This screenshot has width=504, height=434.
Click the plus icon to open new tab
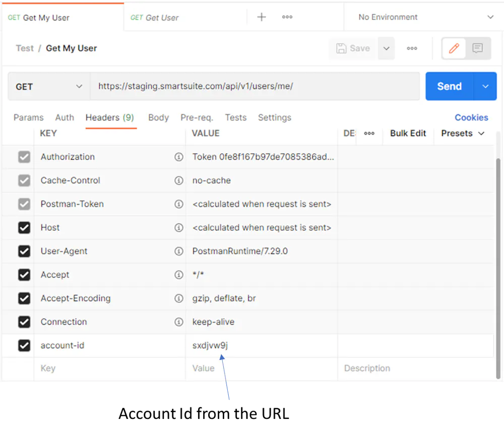click(x=262, y=17)
